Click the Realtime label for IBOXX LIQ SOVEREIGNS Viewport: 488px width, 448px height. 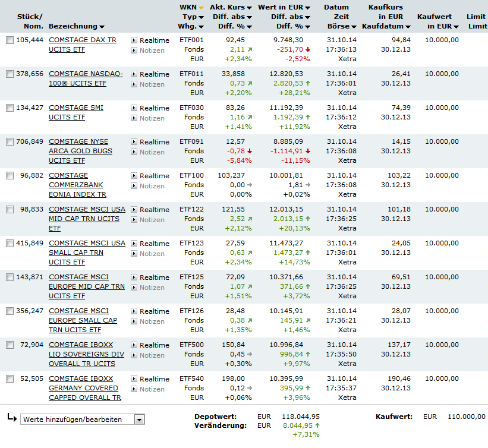[x=155, y=345]
